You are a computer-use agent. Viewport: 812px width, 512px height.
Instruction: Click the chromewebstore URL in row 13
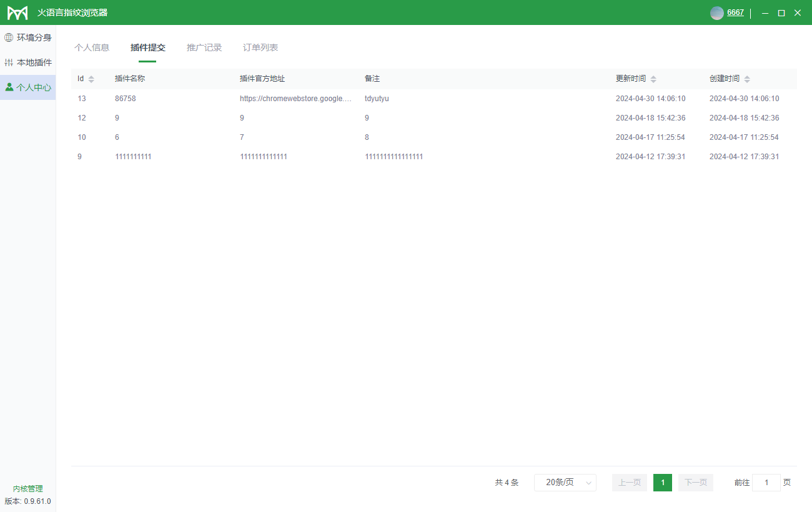(x=295, y=99)
